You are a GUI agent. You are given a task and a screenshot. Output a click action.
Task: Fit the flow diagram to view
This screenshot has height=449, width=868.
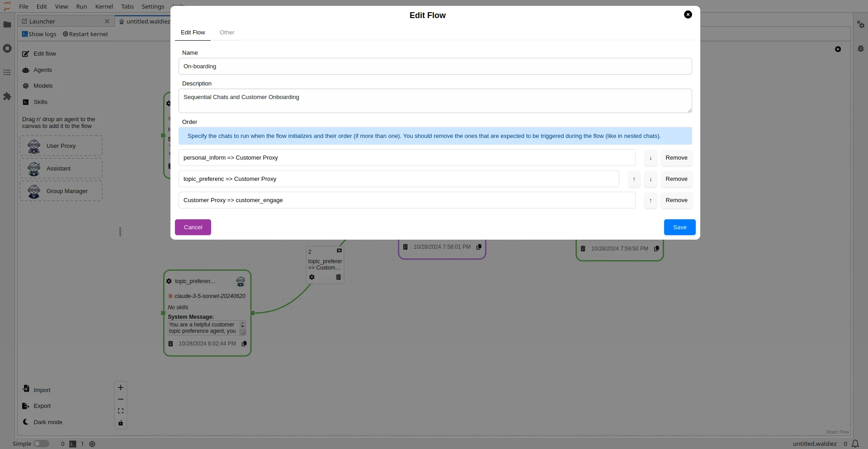coord(121,411)
